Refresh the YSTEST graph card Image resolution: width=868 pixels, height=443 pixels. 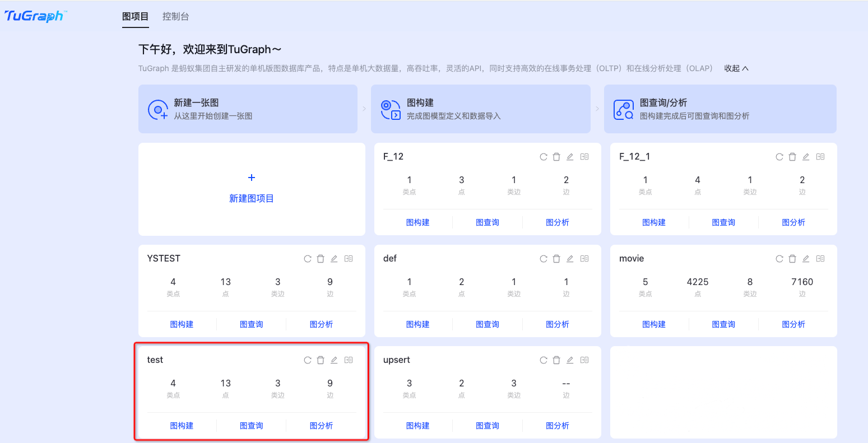(x=308, y=259)
